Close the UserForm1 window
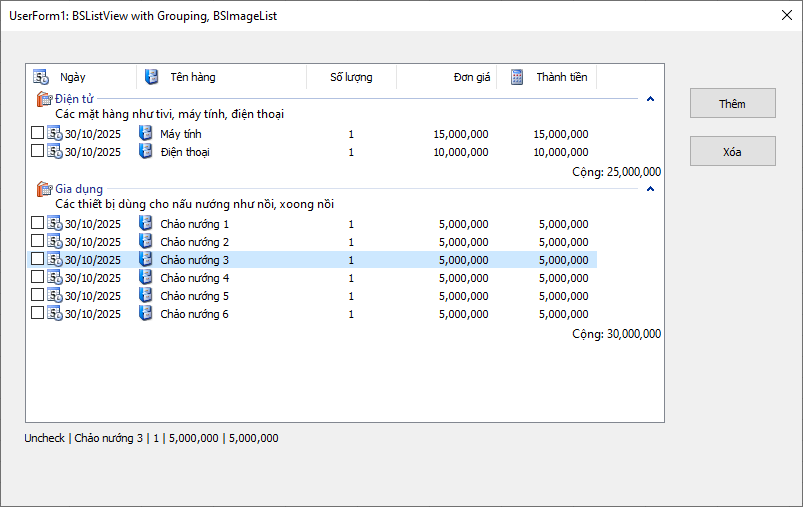This screenshot has width=803, height=507. (x=785, y=15)
